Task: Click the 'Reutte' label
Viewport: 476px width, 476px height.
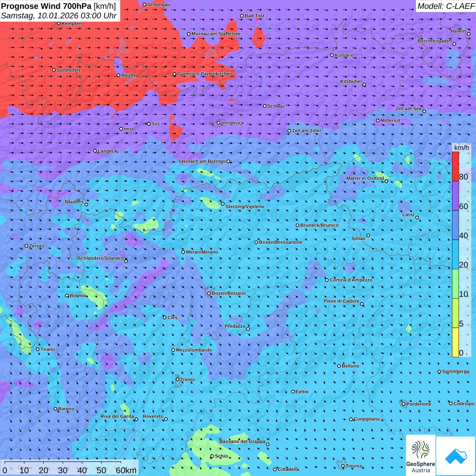Action: pyautogui.click(x=129, y=75)
